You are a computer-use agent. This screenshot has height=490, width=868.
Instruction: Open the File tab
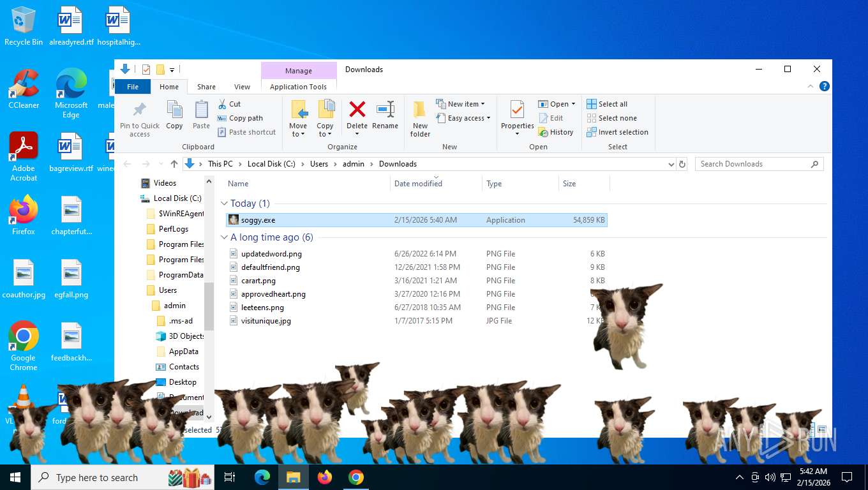(133, 87)
